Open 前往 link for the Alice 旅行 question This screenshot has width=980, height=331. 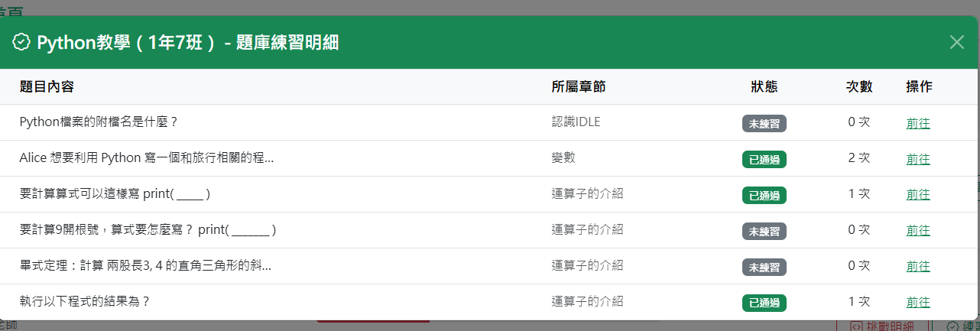pos(918,159)
